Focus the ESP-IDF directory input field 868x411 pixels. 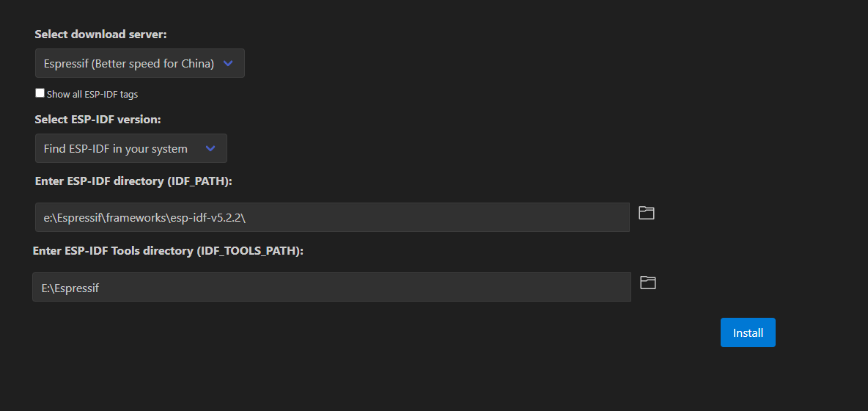click(332, 217)
